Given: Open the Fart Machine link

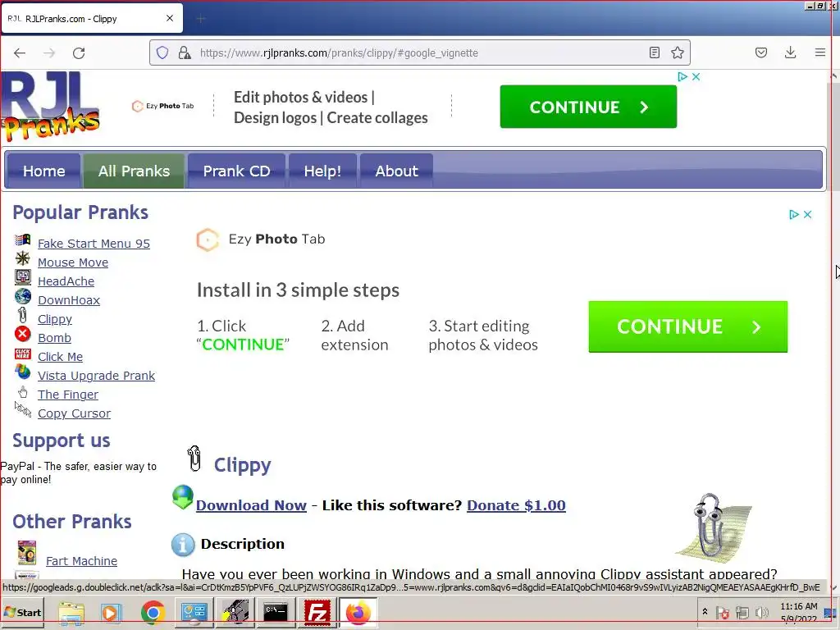Looking at the screenshot, I should point(81,561).
